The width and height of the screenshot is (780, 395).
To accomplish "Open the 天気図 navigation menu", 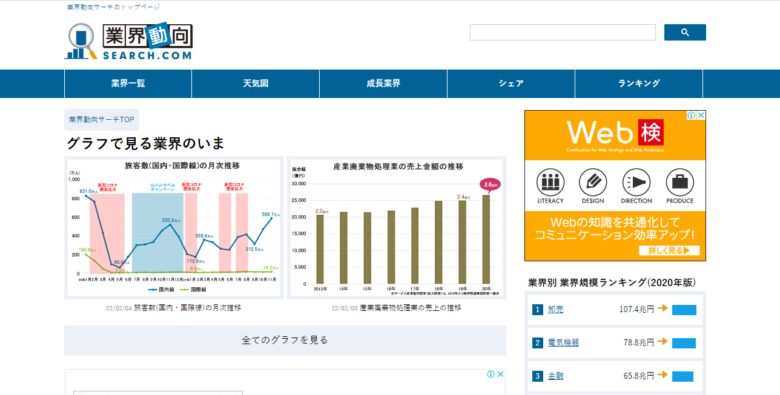I will [256, 84].
